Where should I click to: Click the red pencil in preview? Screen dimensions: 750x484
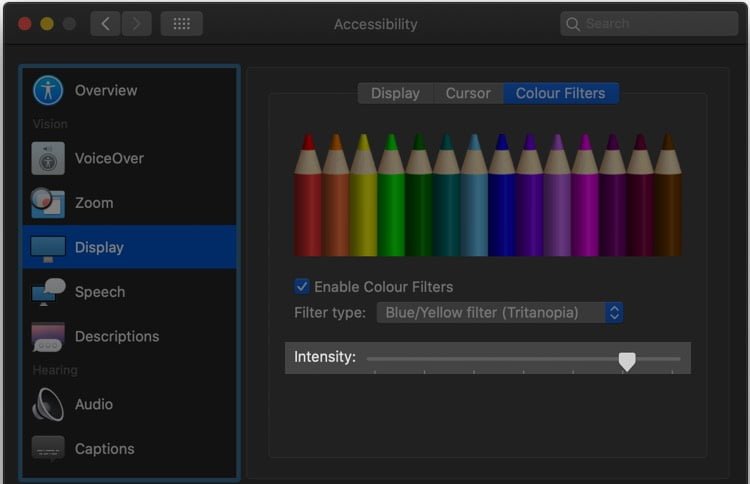[308, 195]
